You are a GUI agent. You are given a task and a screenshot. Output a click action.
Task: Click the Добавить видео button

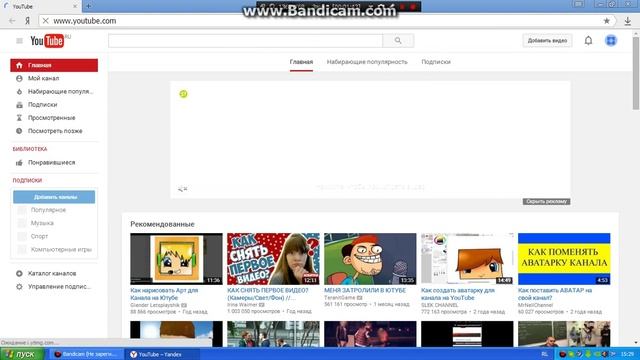(x=547, y=40)
